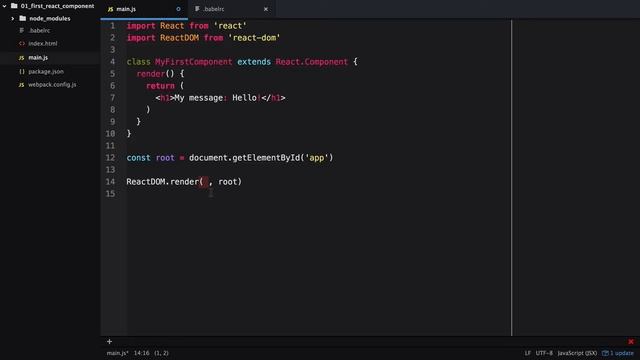This screenshot has height=360, width=640.
Task: Open webpack.config.js in the file tree
Action: coord(52,84)
